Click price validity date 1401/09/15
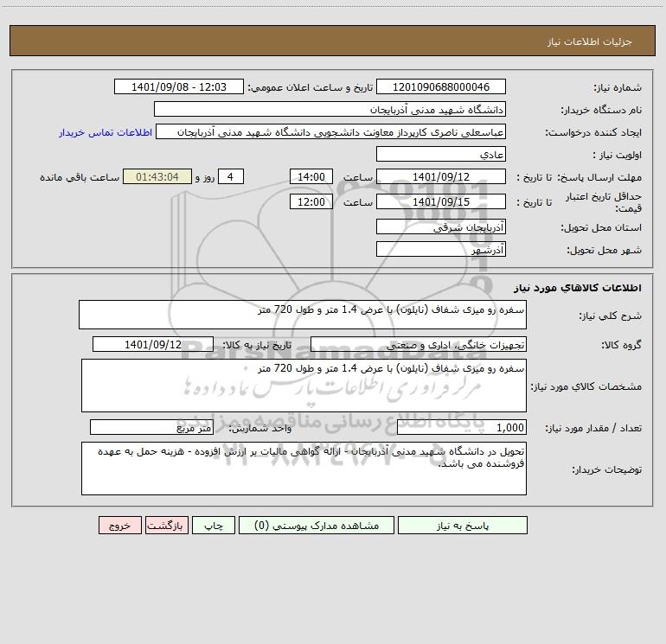666x644 pixels. [x=441, y=201]
